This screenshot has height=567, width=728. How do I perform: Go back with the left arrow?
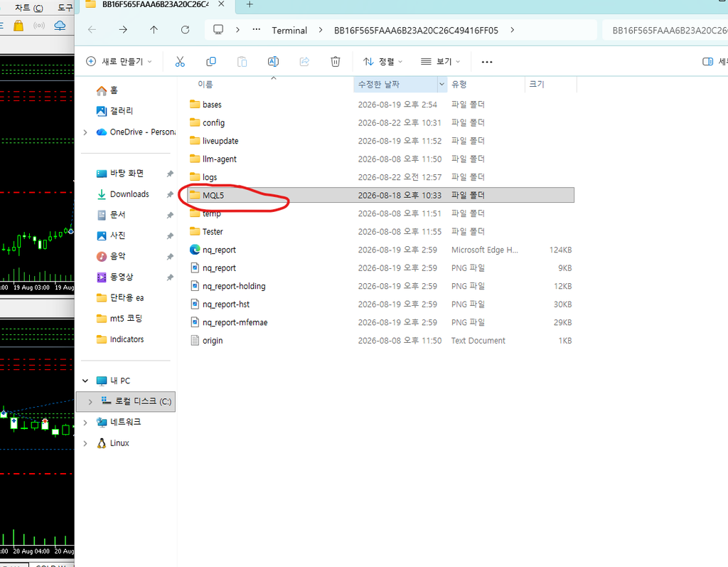point(92,30)
